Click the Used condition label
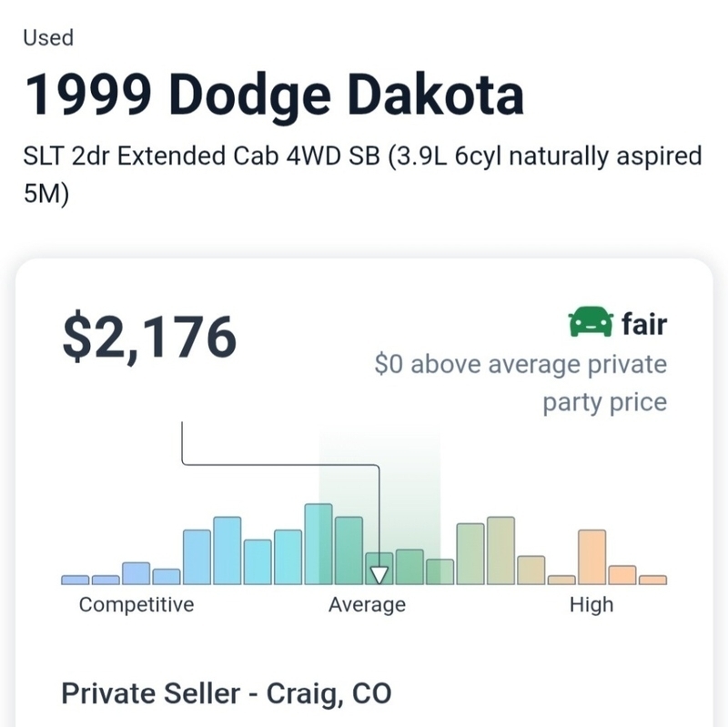Image resolution: width=728 pixels, height=727 pixels. click(x=48, y=37)
